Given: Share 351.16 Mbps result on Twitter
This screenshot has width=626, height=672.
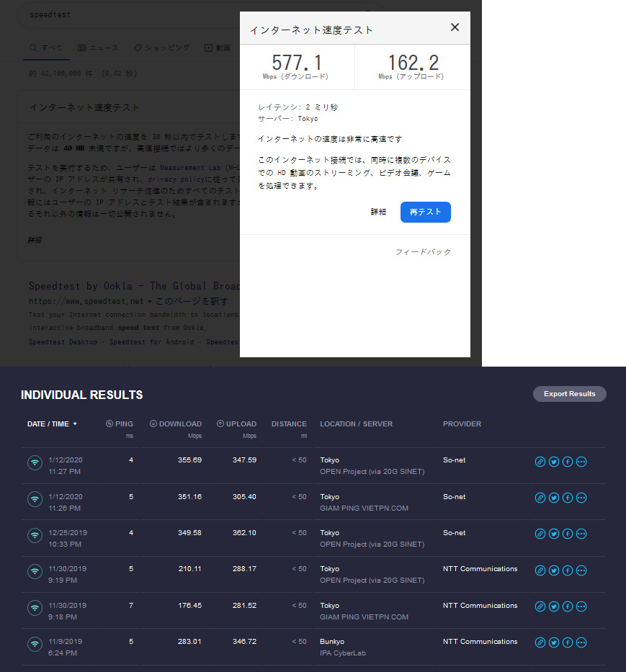Looking at the screenshot, I should coord(554,498).
